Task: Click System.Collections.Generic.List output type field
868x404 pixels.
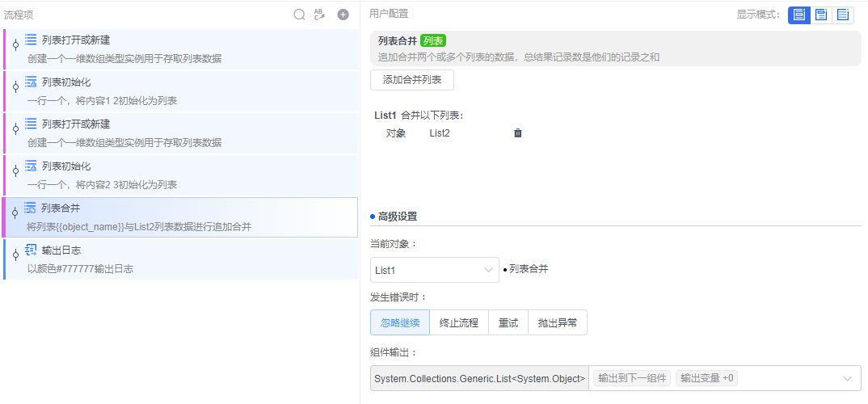Action: tap(479, 378)
